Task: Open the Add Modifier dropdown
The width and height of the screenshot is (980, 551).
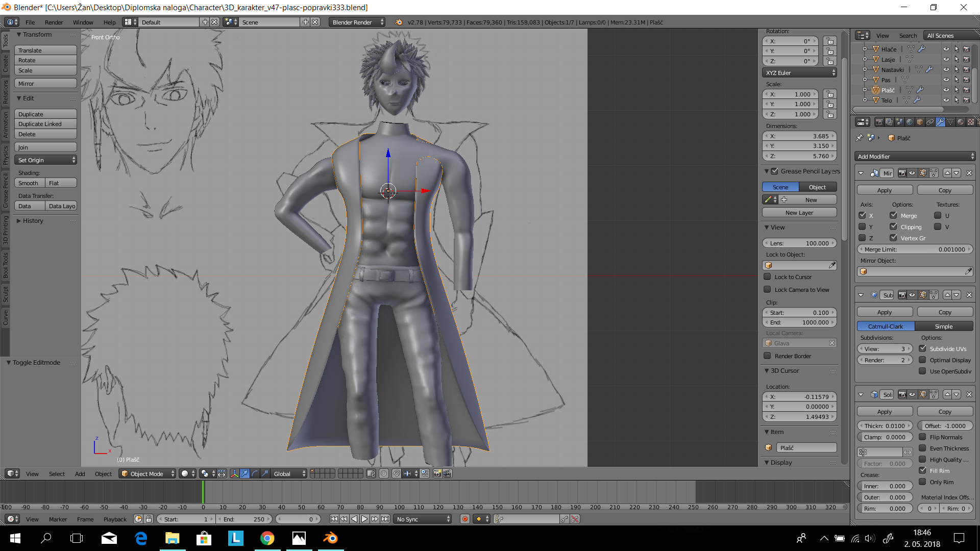Action: pos(915,157)
